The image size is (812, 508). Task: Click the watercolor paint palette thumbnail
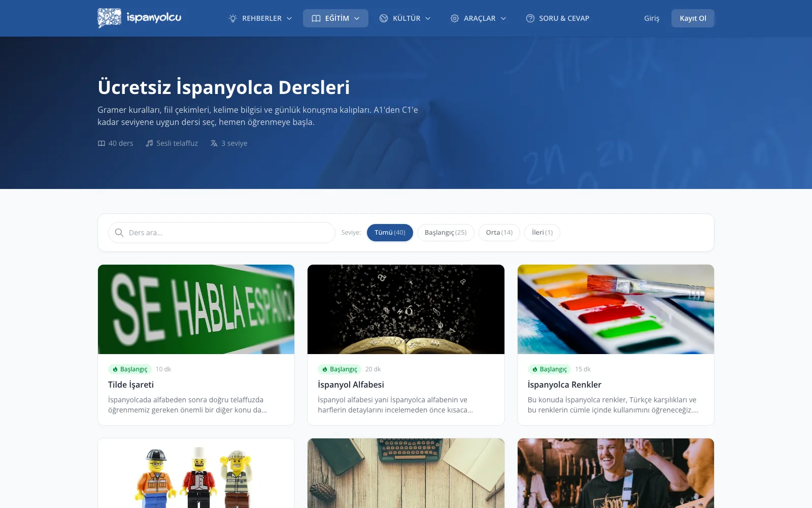[x=616, y=309]
